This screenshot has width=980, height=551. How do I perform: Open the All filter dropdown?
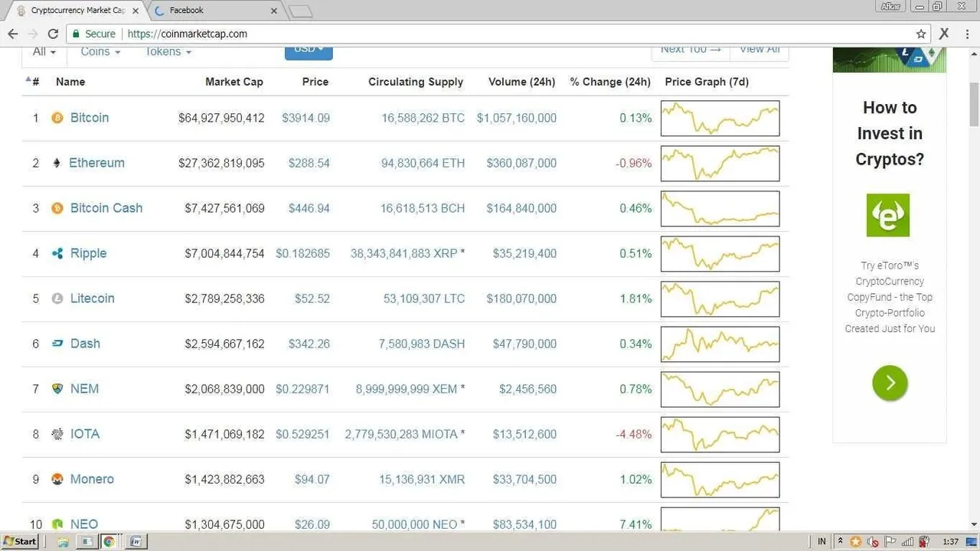click(44, 51)
